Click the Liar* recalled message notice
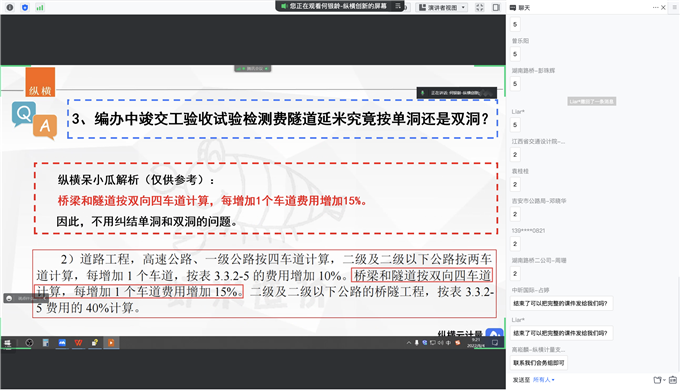 coord(592,101)
